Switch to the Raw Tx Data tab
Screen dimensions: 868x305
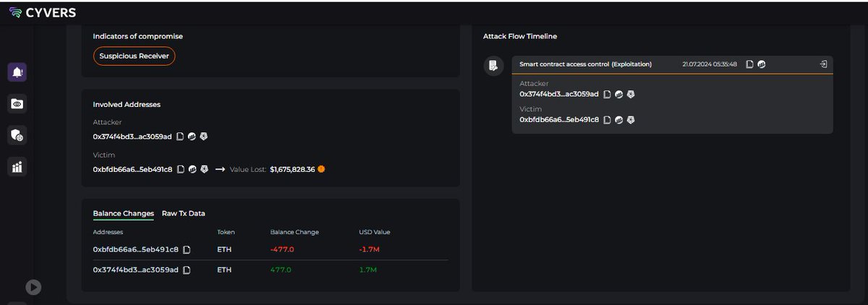click(x=183, y=213)
